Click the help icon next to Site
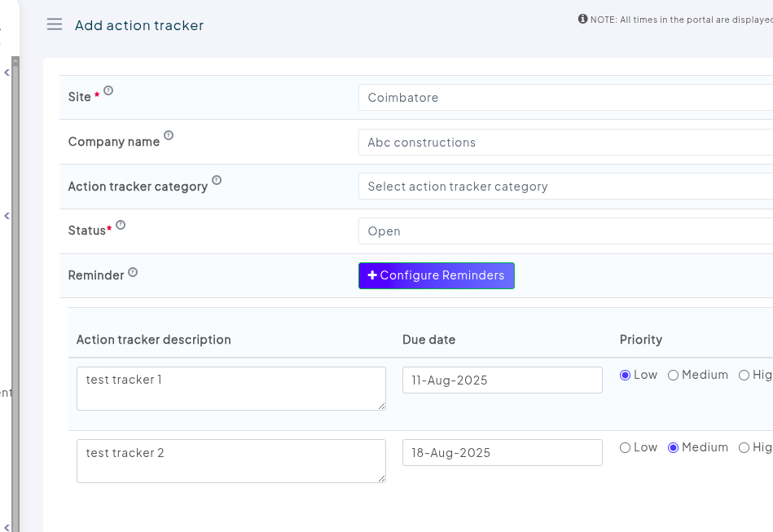The height and width of the screenshot is (532, 773). coord(108,91)
